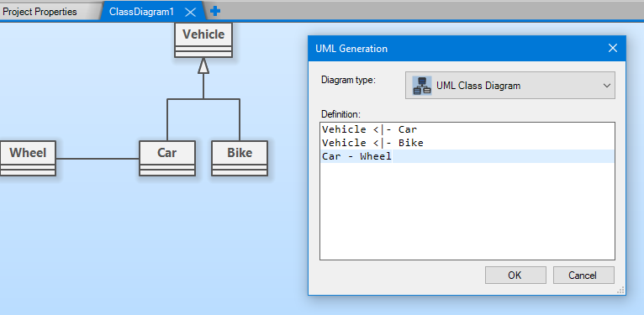Select the 'Car - Wheel' definition line

pos(356,156)
